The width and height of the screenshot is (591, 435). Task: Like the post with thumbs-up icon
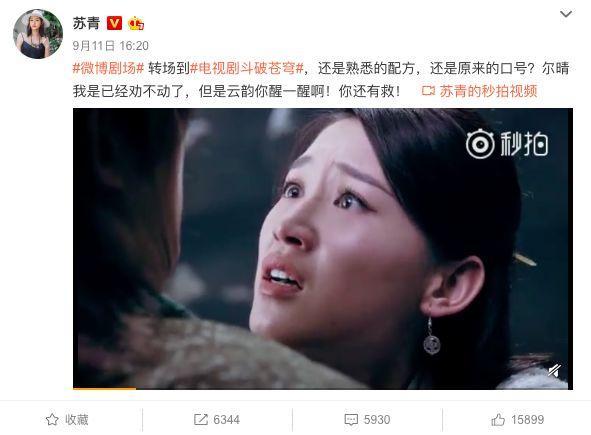click(498, 420)
